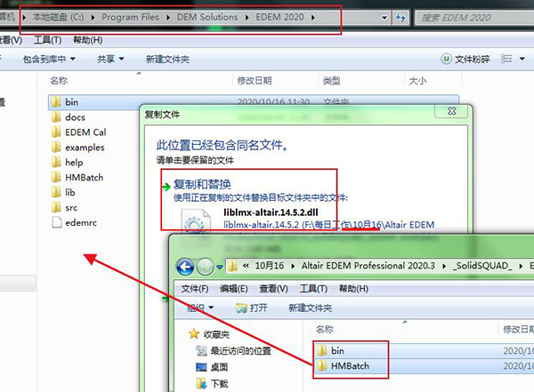Open the 查看(V) menu in front window

[274, 289]
